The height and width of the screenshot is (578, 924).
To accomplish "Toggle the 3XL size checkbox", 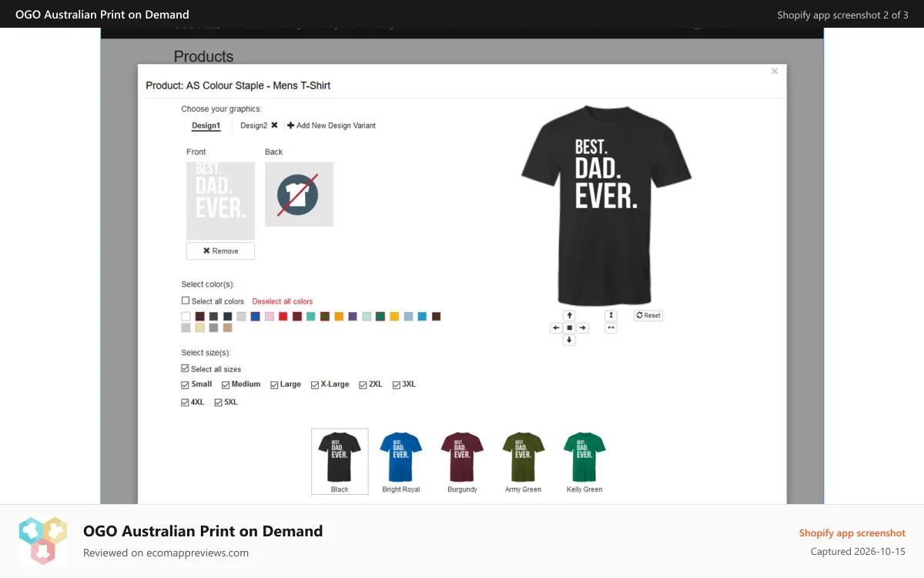I will tap(397, 385).
